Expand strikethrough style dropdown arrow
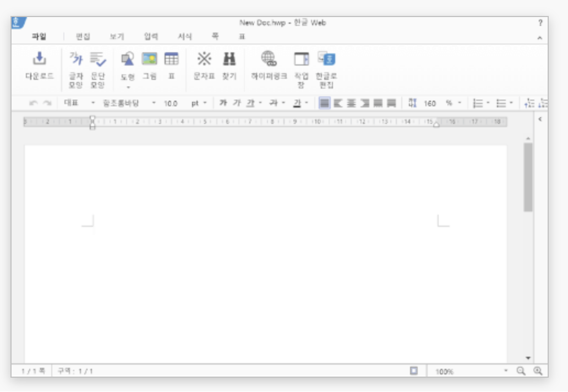 point(283,102)
